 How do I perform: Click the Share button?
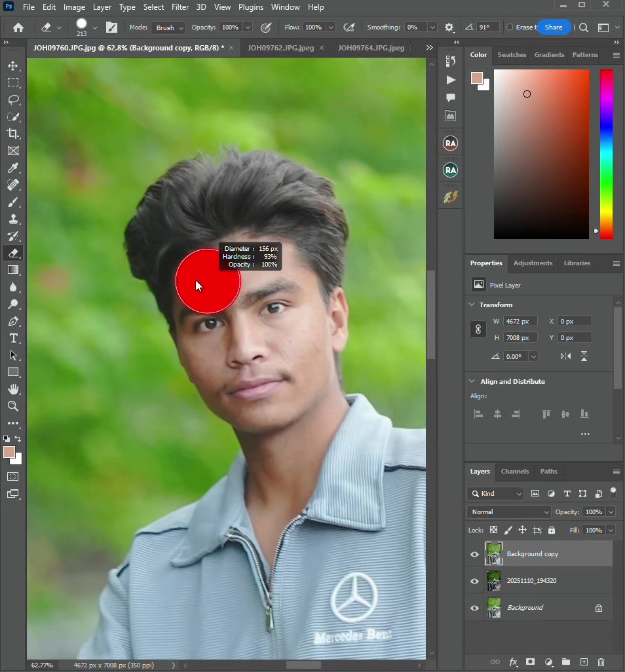(554, 27)
